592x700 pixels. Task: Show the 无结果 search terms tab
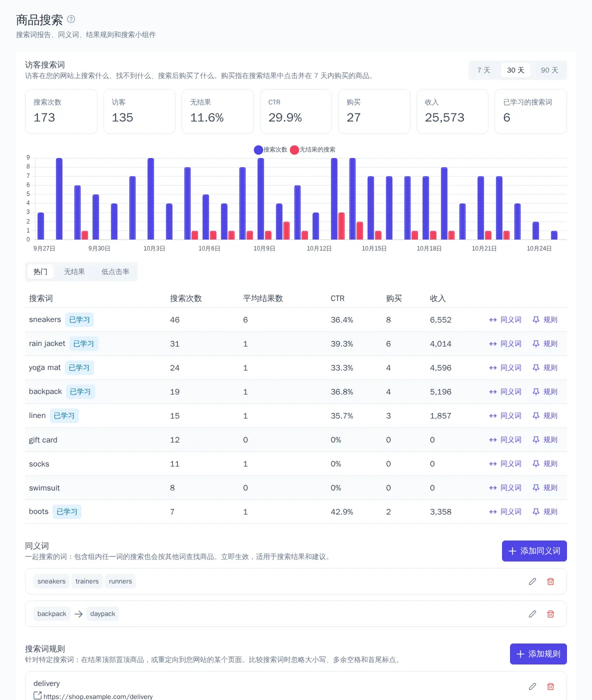74,272
